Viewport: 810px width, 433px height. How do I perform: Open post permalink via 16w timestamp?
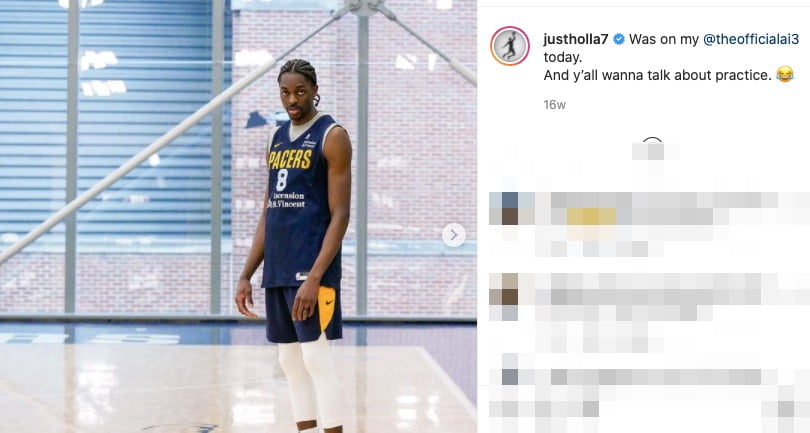(x=554, y=105)
